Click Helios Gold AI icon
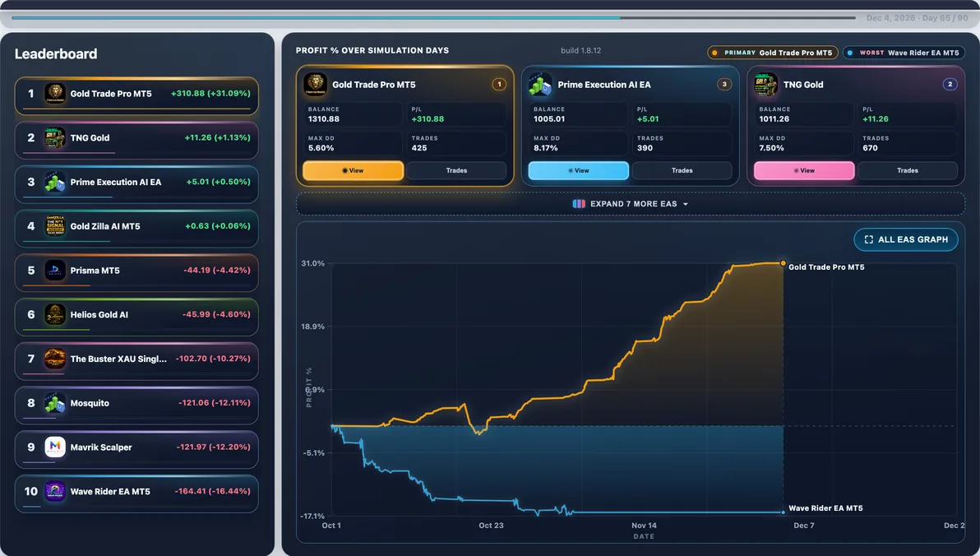The height and width of the screenshot is (556, 980). [55, 314]
